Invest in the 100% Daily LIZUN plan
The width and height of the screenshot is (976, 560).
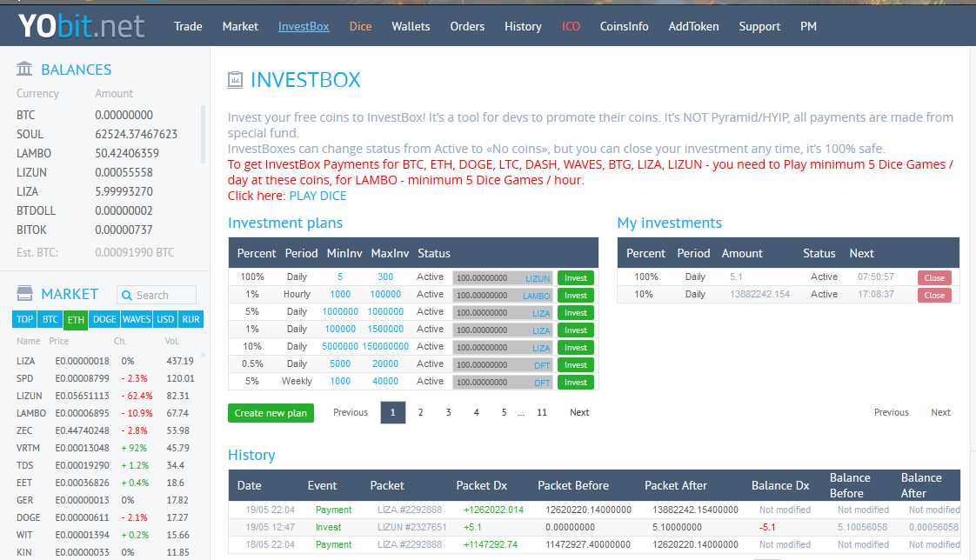576,278
